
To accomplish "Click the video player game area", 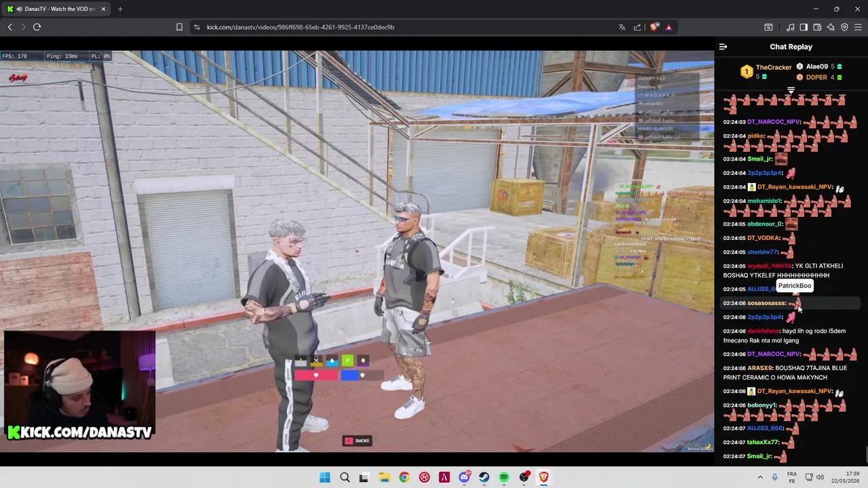I will (x=357, y=251).
